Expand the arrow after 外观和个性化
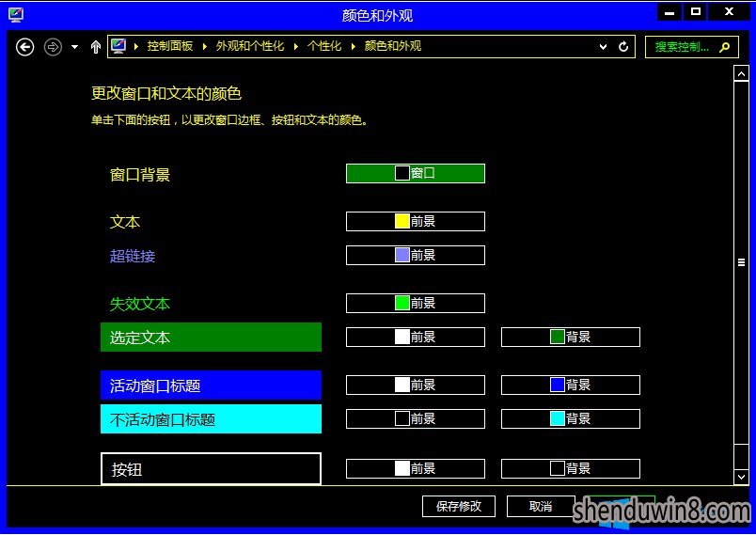The image size is (756, 535). [296, 46]
